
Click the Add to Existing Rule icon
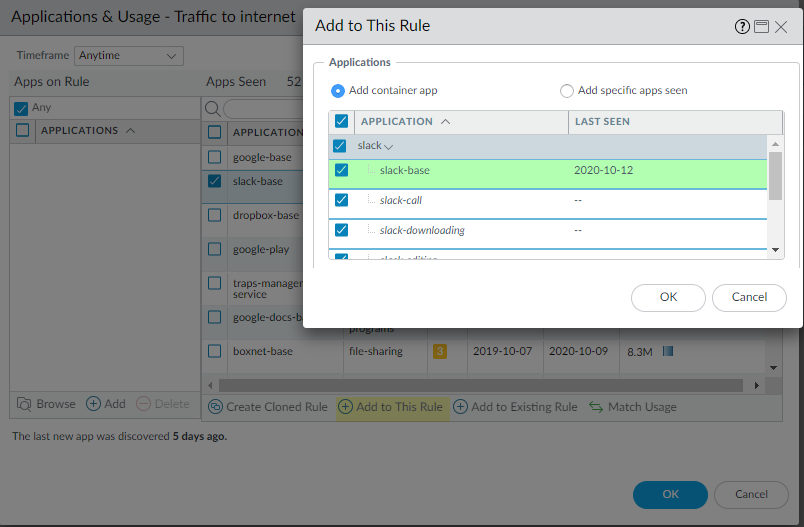[x=460, y=407]
